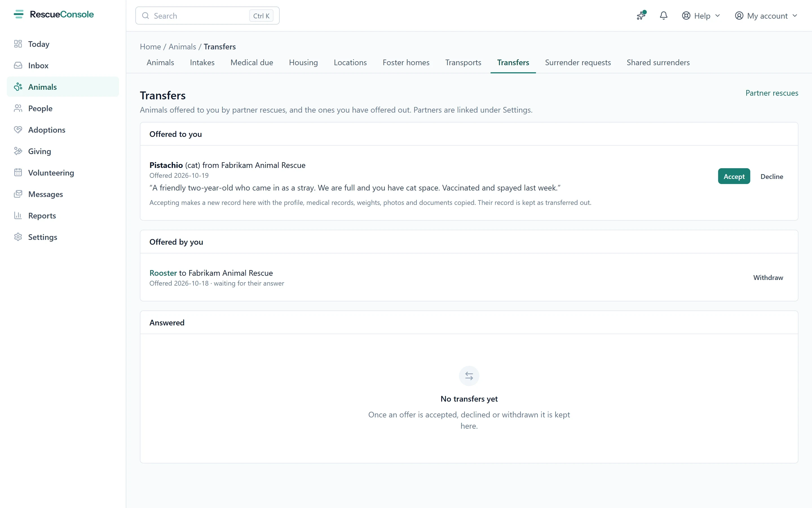Image resolution: width=812 pixels, height=508 pixels.
Task: Open Today via its sidebar icon
Action: click(18, 44)
